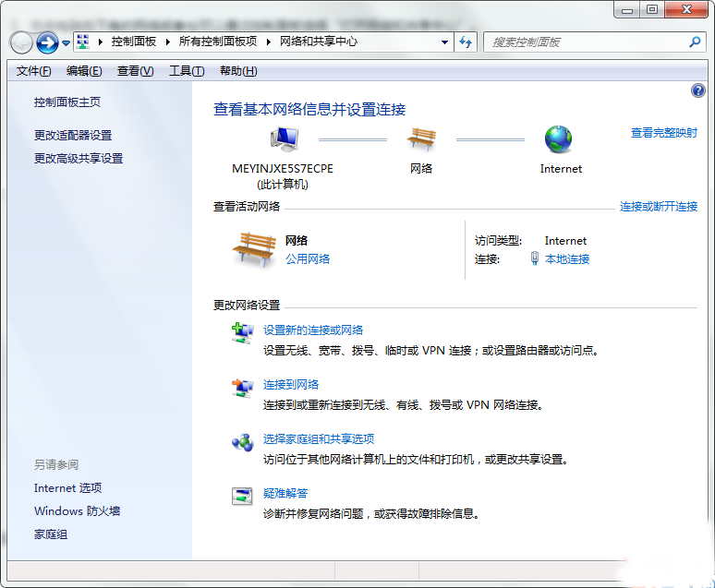Click the bench network icon in map
Image resolution: width=715 pixels, height=588 pixels.
(x=421, y=139)
